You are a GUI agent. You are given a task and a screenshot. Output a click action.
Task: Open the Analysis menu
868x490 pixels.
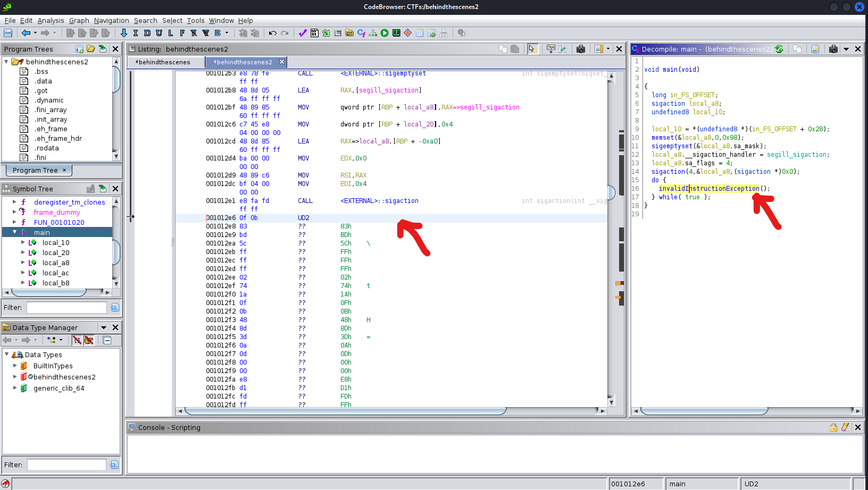51,20
